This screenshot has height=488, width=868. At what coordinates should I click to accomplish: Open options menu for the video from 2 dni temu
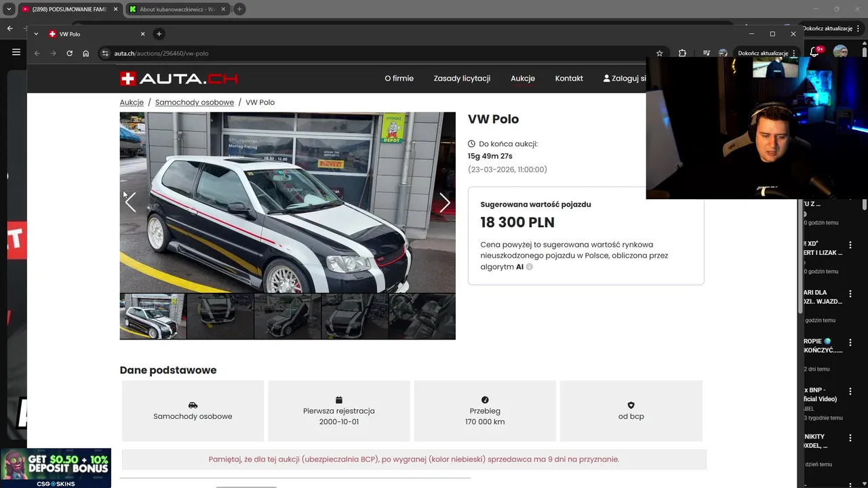click(x=850, y=343)
